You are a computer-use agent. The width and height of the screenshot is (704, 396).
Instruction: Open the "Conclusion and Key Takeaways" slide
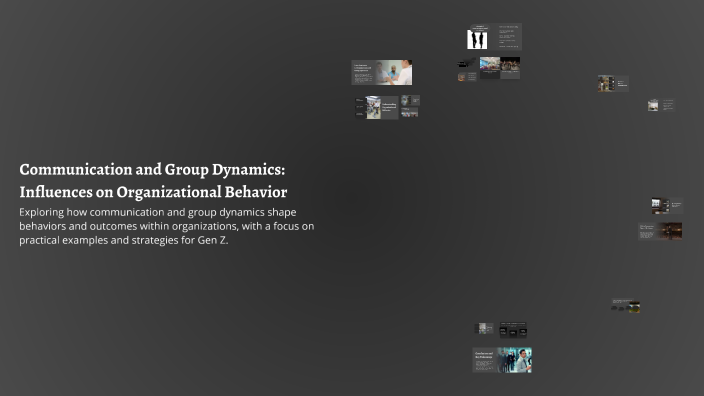coord(502,360)
